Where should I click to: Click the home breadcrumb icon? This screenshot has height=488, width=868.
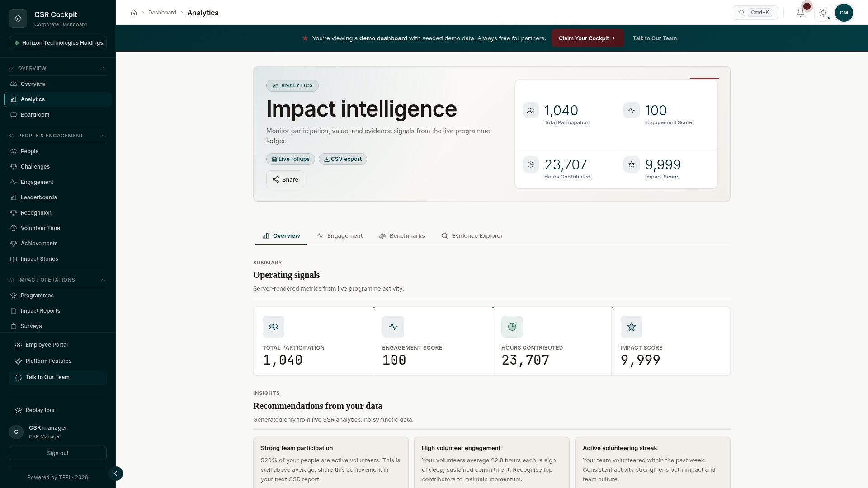click(134, 13)
